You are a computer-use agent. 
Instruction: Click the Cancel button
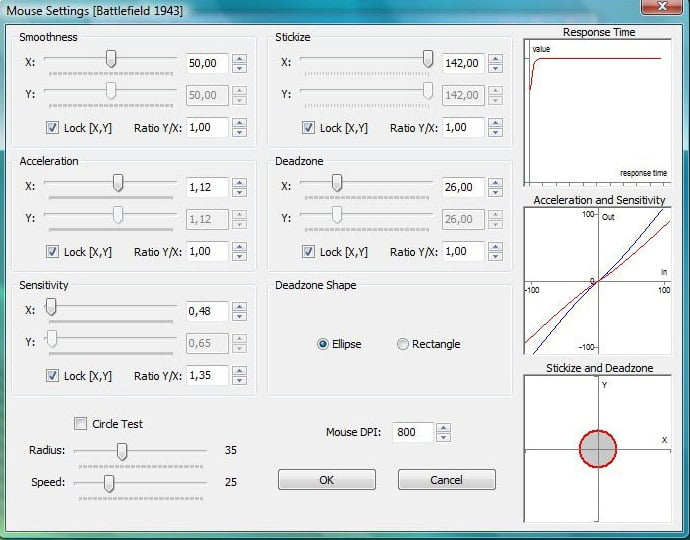(447, 480)
